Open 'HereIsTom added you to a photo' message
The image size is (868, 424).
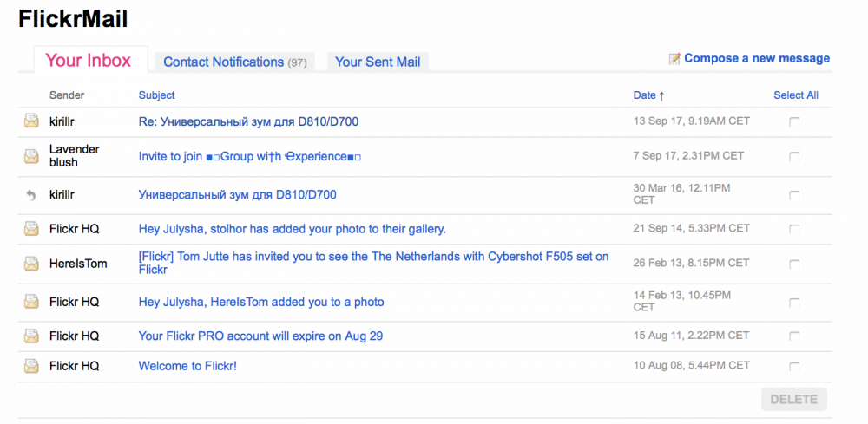click(261, 302)
